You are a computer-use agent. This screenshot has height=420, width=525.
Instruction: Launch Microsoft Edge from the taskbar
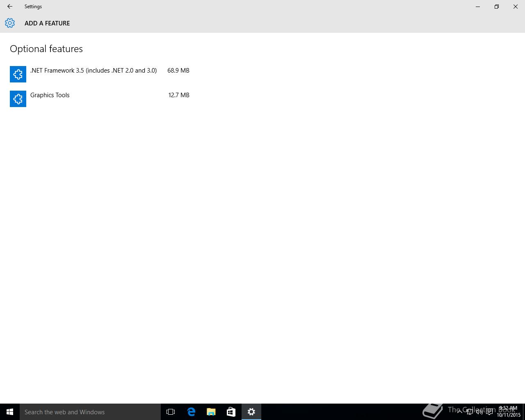tap(191, 412)
